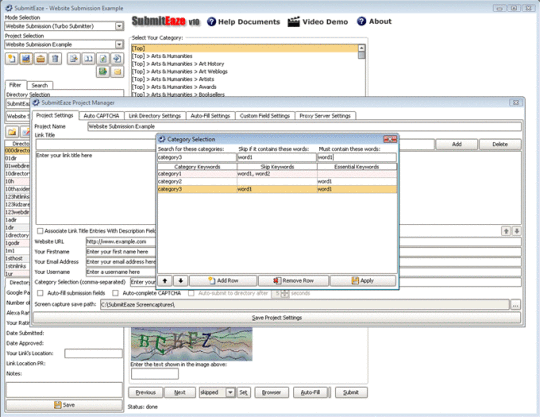Image resolution: width=540 pixels, height=417 pixels.
Task: Select the category1 row in table
Action: pyautogui.click(x=277, y=174)
